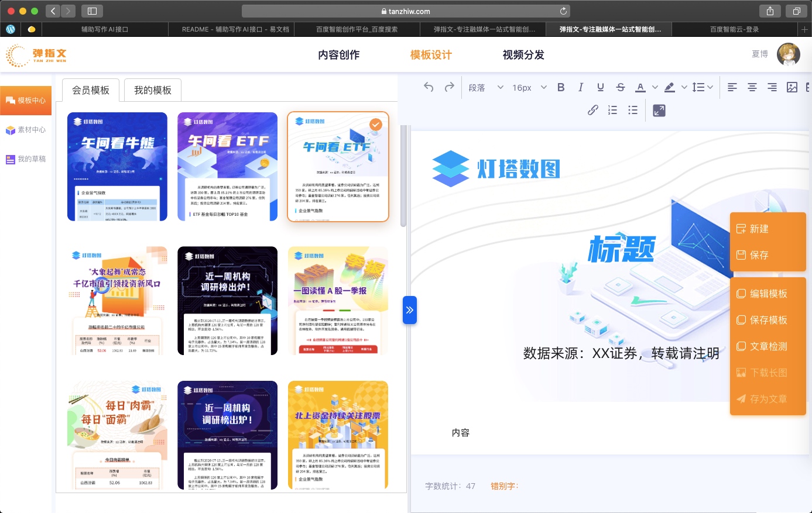This screenshot has width=812, height=513.
Task: Check the 编辑模板 option
Action: pyautogui.click(x=762, y=294)
